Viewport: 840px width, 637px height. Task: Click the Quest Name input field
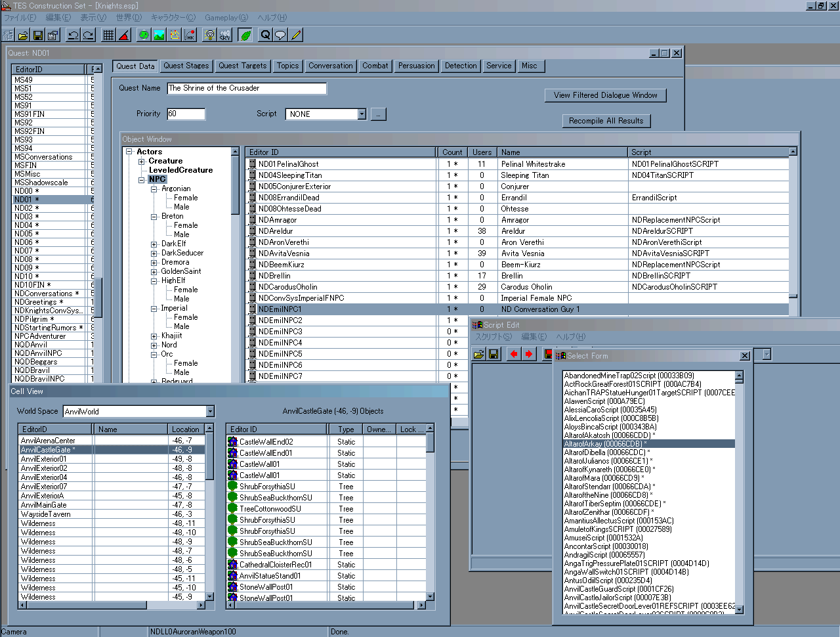pos(247,88)
